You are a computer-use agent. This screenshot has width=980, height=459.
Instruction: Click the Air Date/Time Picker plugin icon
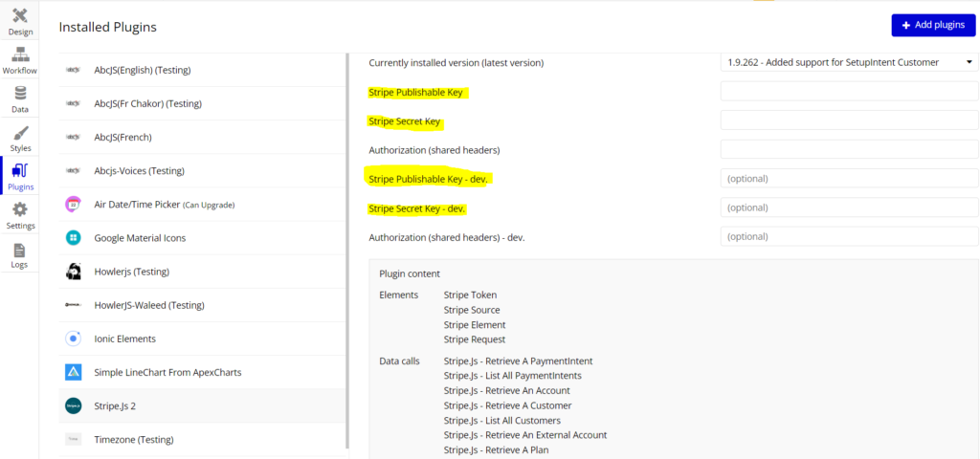point(73,205)
